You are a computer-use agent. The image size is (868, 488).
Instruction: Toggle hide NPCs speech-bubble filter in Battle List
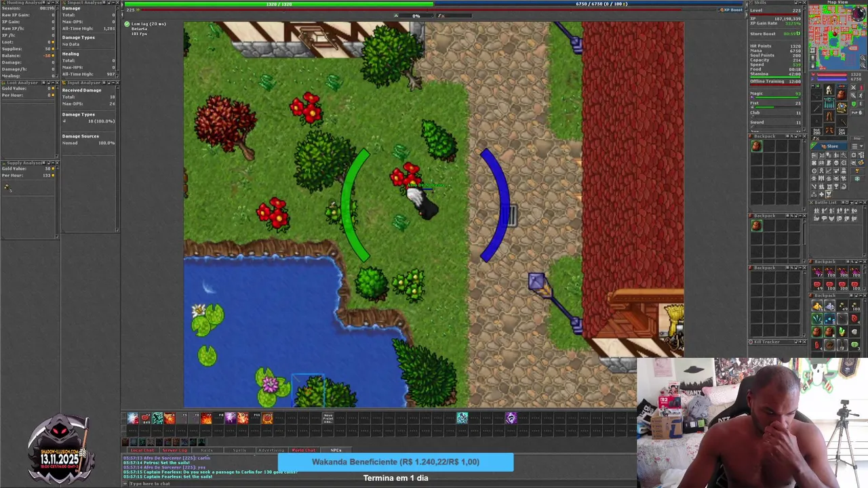pos(824,218)
